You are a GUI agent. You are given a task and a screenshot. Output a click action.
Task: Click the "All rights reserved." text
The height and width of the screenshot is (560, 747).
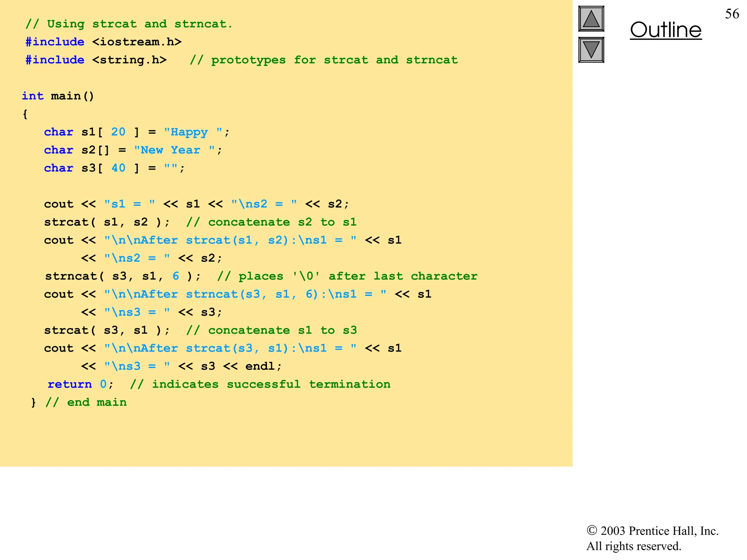point(634,546)
